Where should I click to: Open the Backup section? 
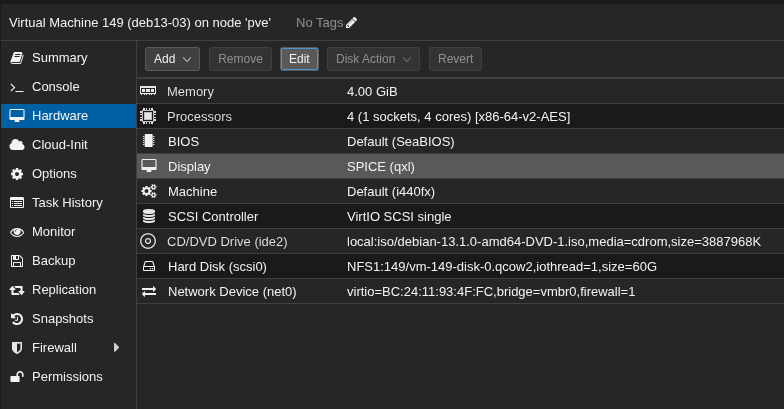53,261
